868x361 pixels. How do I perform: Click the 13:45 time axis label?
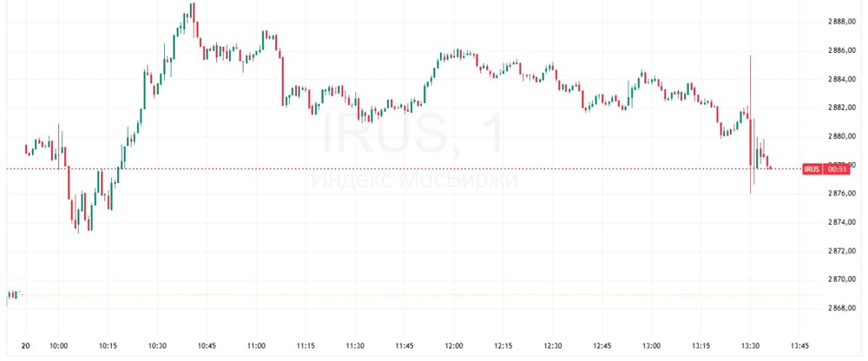pyautogui.click(x=798, y=345)
